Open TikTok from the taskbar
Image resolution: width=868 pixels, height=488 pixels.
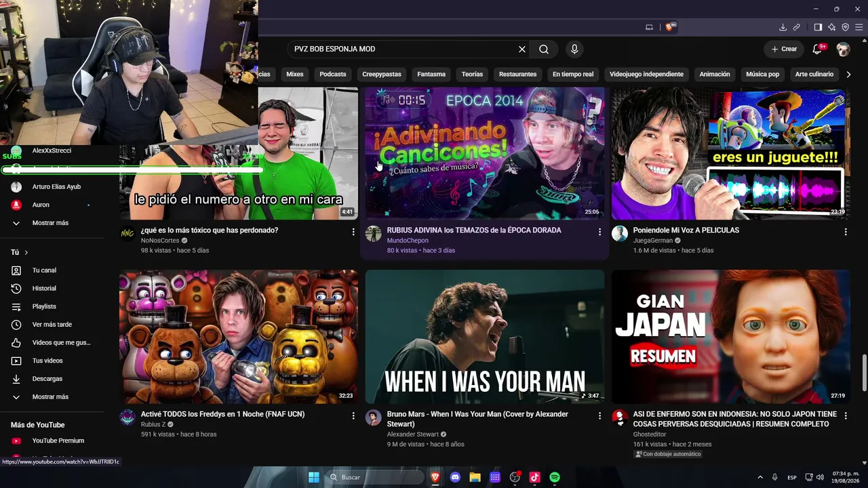tap(534, 477)
